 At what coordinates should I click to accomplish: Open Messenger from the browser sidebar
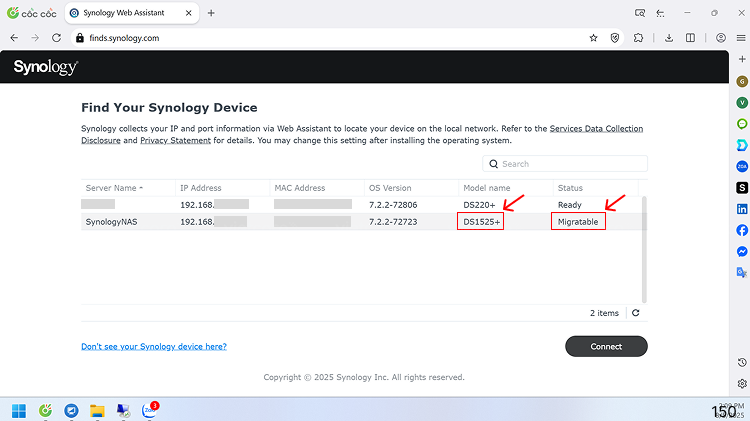coord(742,251)
